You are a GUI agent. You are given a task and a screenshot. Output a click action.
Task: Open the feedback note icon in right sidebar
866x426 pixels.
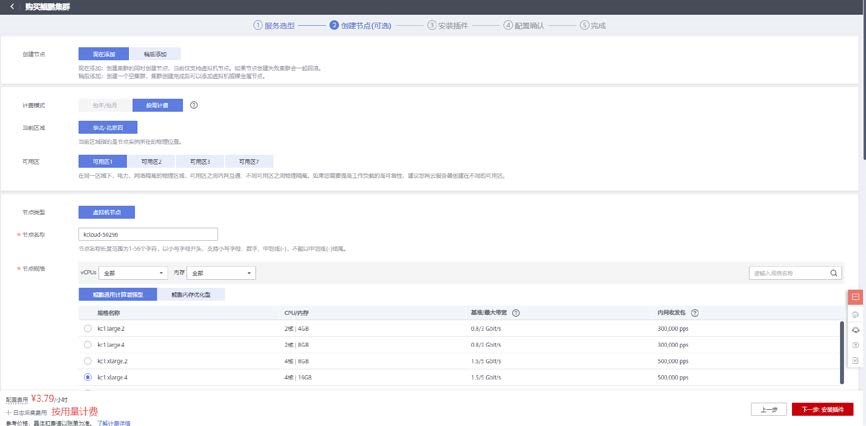pos(856,360)
